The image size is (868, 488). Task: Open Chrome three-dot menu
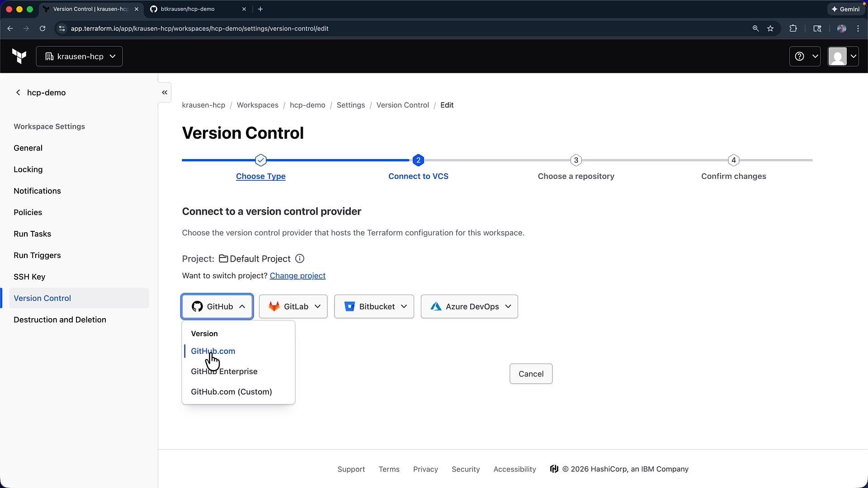[858, 28]
